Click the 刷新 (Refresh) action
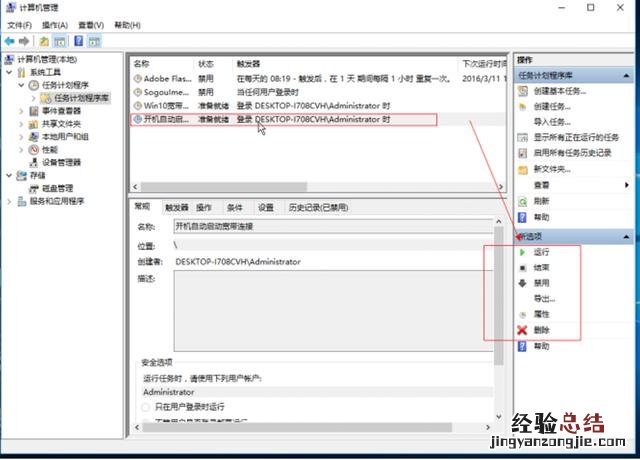 coord(541,200)
